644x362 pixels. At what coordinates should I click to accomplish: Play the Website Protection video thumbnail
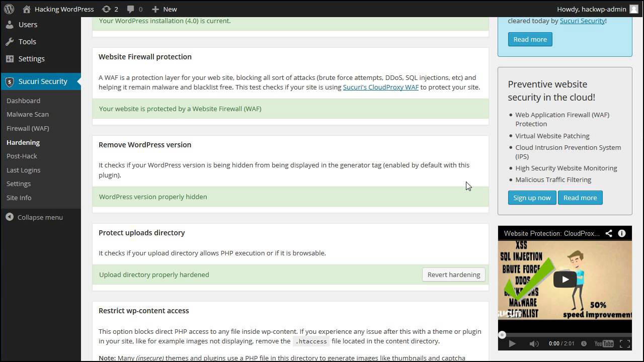pos(565,280)
